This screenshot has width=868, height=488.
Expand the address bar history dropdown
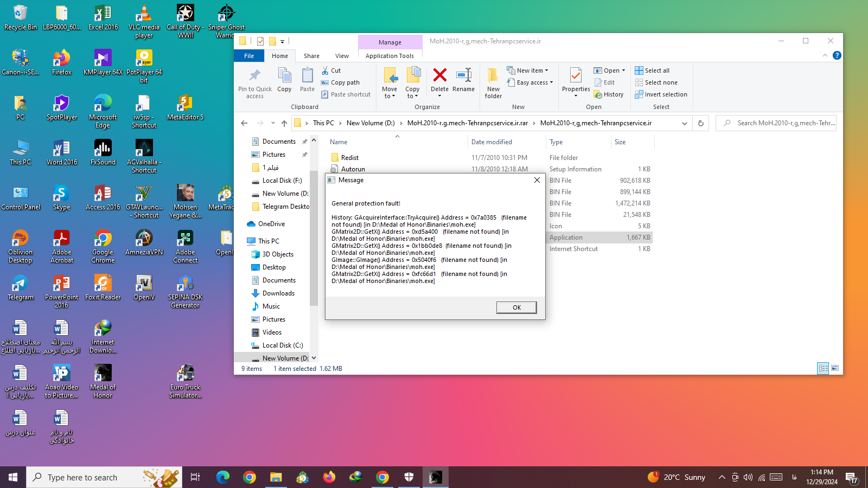click(685, 123)
